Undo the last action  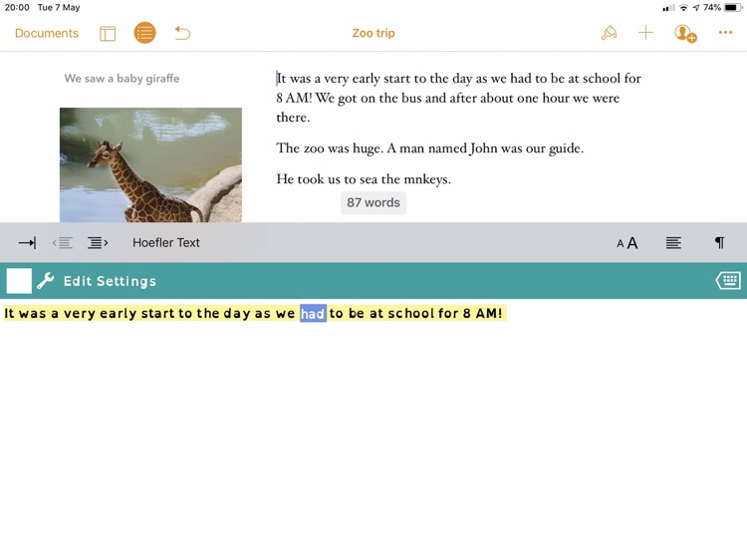pos(182,33)
